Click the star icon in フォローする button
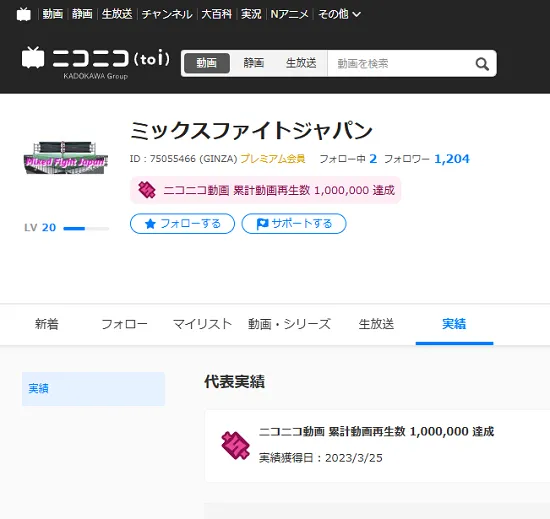The width and height of the screenshot is (550, 519). point(150,224)
